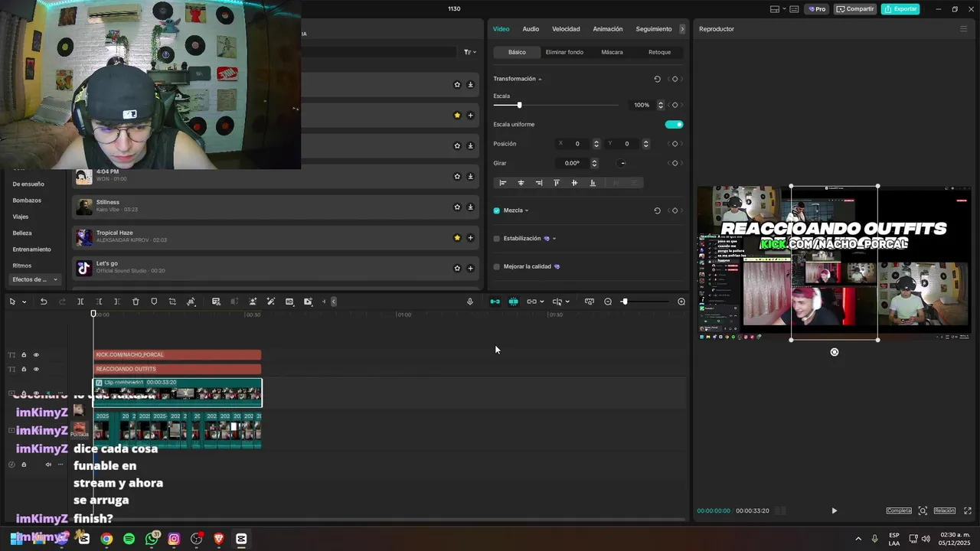
Task: Uncheck the Mezcla checkbox
Action: tap(497, 210)
